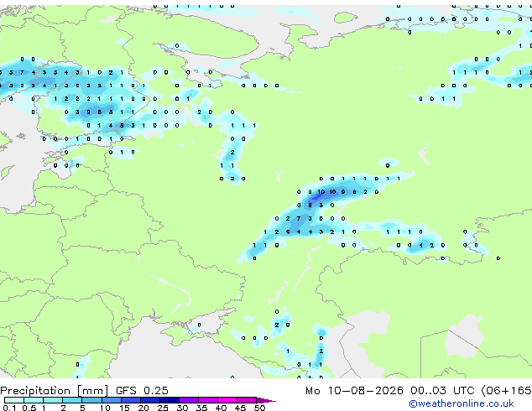Pick the 1–2 mm legend swatch
Viewport: 532px width, 411px height.
tap(53, 400)
